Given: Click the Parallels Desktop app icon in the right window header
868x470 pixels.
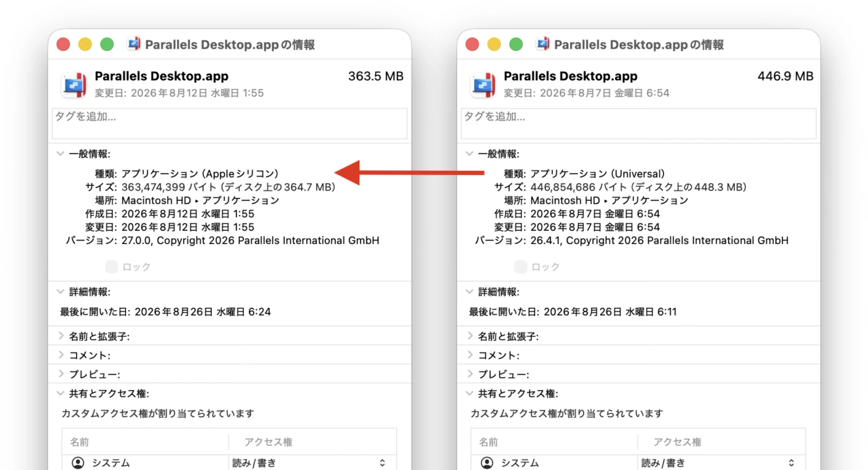Looking at the screenshot, I should point(483,85).
